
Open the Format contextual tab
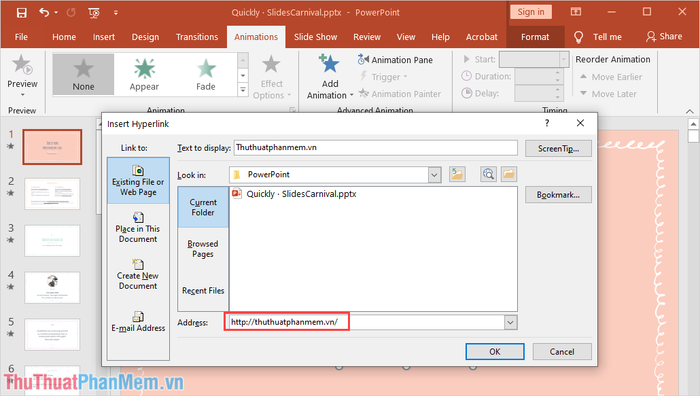click(x=535, y=37)
